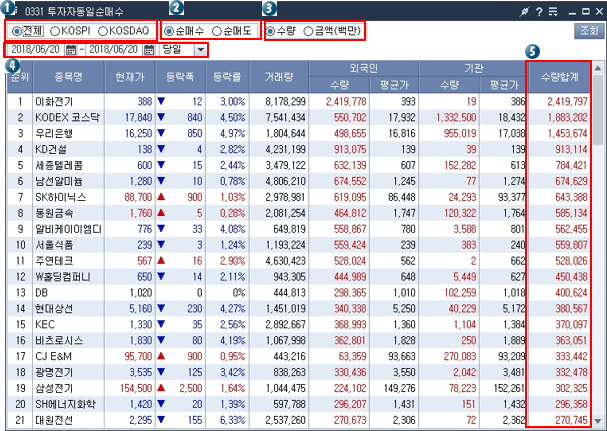The width and height of the screenshot is (607, 431).
Task: Select the SH에너지화학 stock name
Action: [65, 404]
